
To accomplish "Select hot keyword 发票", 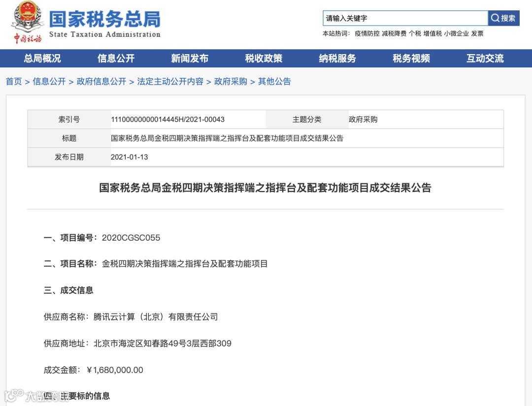I will coord(477,33).
